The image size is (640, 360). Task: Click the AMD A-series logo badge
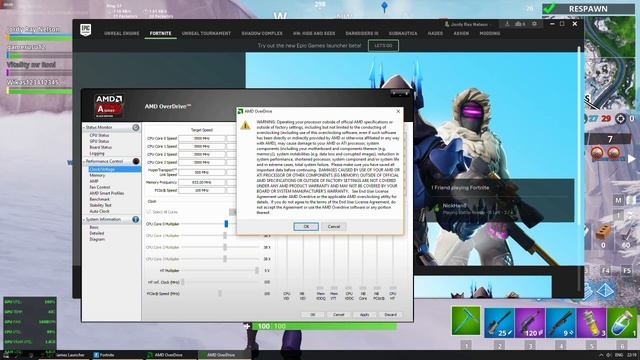[x=109, y=106]
